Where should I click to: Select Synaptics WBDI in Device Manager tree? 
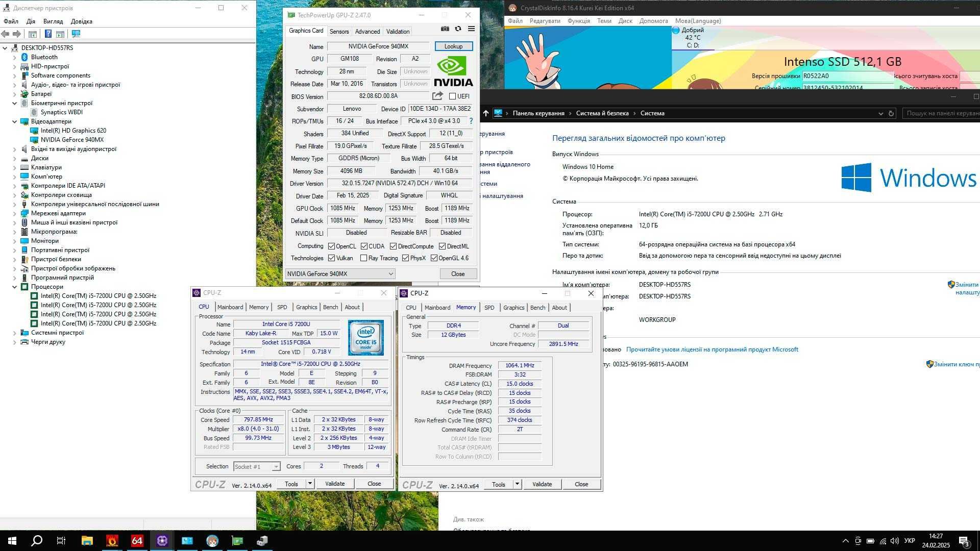click(x=61, y=112)
